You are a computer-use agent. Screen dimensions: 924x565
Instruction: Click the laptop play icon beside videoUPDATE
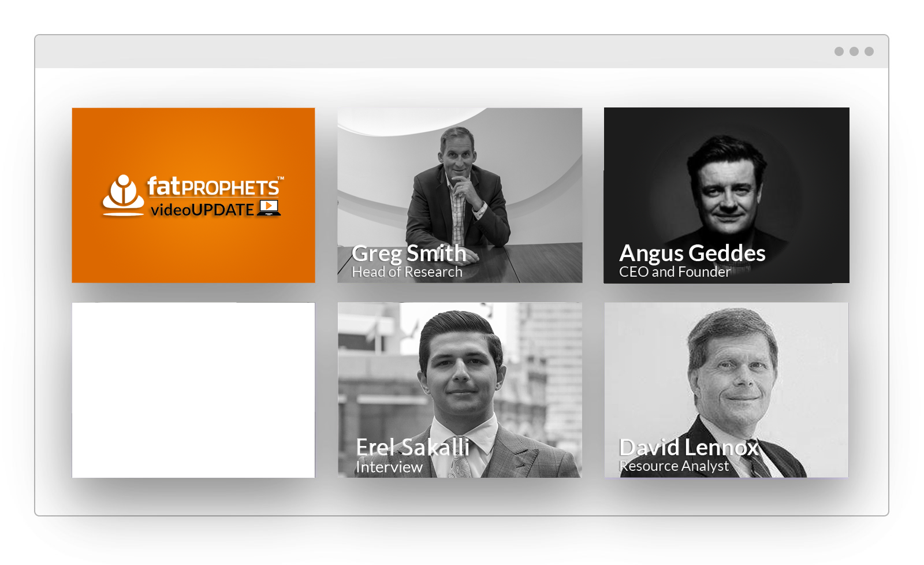[x=269, y=208]
